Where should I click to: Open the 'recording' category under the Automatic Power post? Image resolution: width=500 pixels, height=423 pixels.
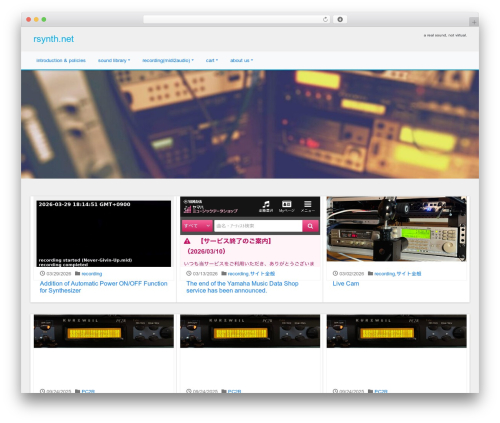click(x=92, y=274)
